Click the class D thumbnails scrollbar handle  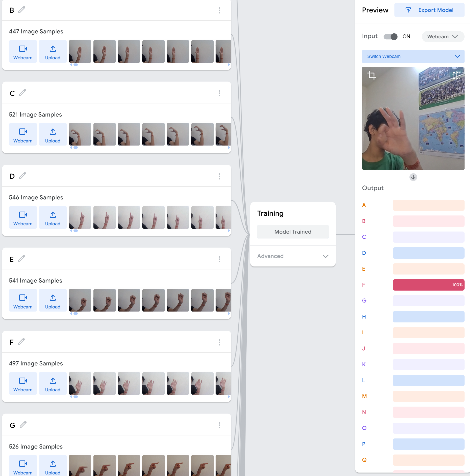tap(76, 230)
